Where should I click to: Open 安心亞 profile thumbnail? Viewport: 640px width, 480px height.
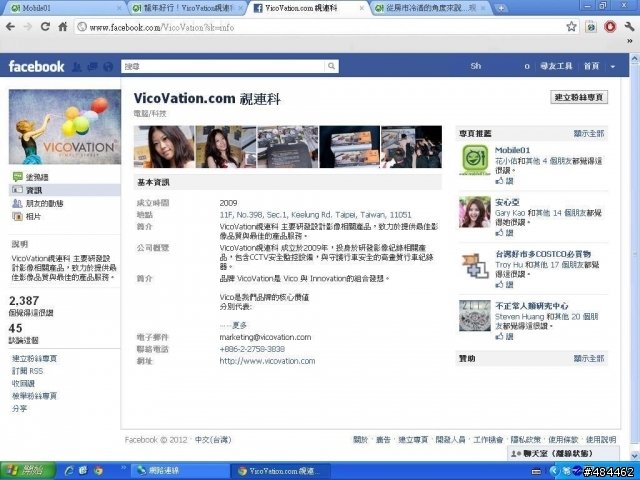pos(475,212)
